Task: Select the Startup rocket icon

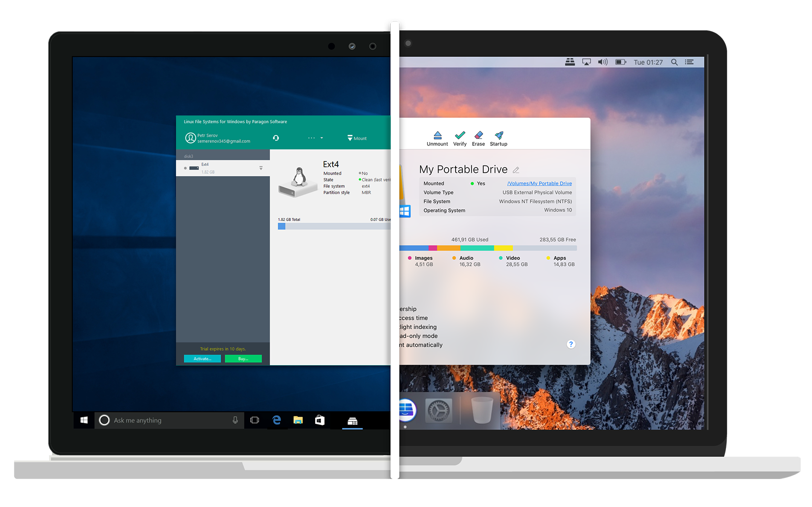Action: [x=498, y=136]
